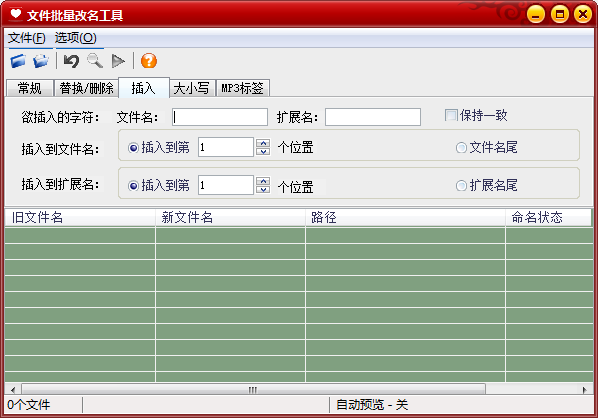This screenshot has height=418, width=598.
Task: Click the open file folder icon
Action: (x=18, y=61)
